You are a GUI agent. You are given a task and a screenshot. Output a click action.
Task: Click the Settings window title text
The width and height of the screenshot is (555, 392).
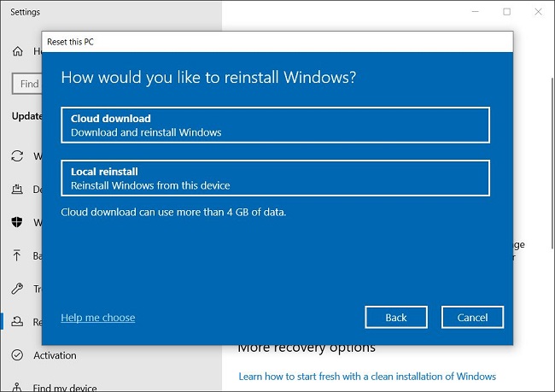[x=25, y=12]
